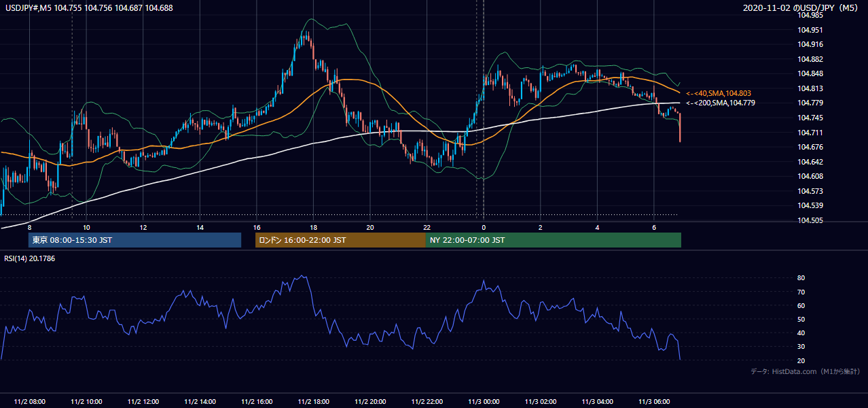Click the 104.951 price axis label

pyautogui.click(x=810, y=30)
